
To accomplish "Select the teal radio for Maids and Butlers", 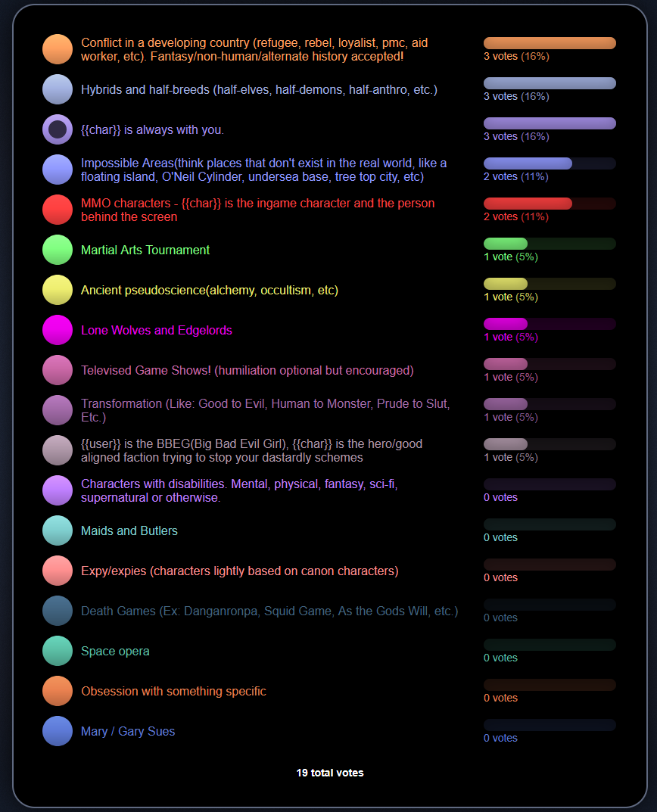I will tap(58, 530).
